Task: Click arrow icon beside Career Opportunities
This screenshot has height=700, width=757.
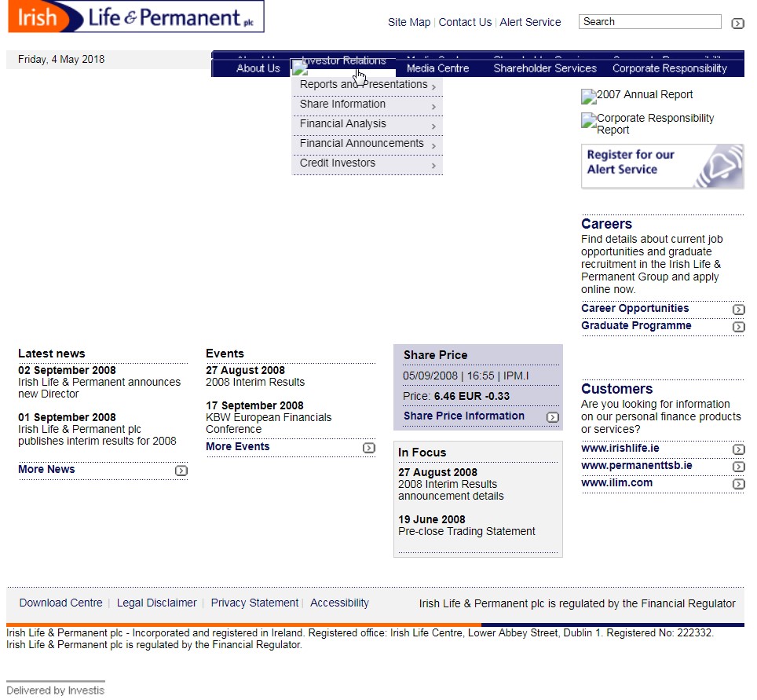Action: [x=738, y=310]
